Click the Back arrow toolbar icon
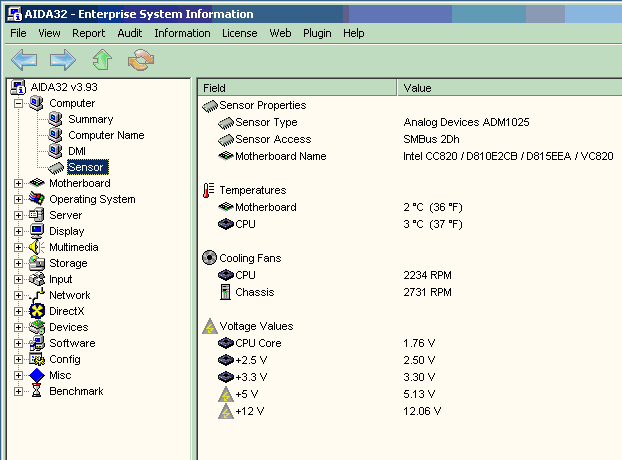The height and width of the screenshot is (460, 622). click(23, 60)
